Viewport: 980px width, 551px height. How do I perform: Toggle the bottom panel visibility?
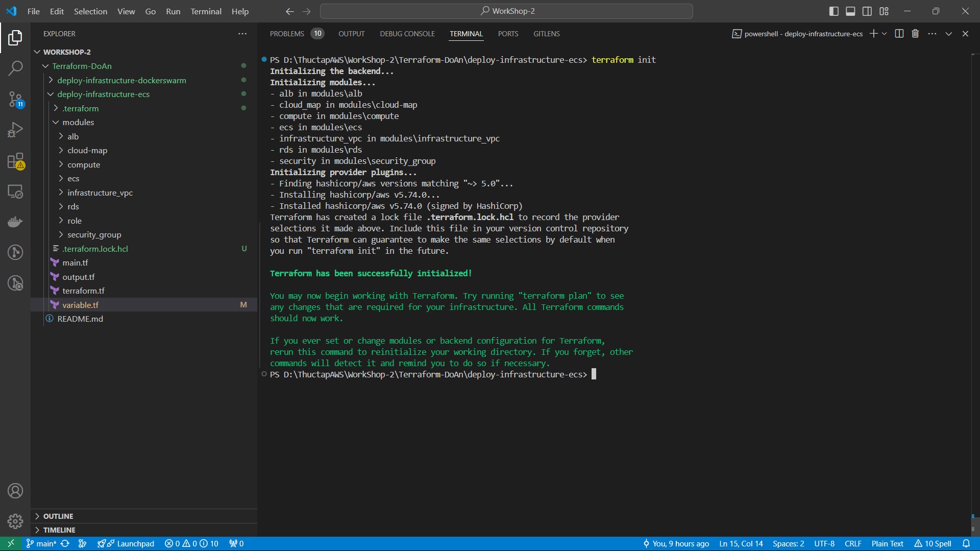pyautogui.click(x=850, y=11)
